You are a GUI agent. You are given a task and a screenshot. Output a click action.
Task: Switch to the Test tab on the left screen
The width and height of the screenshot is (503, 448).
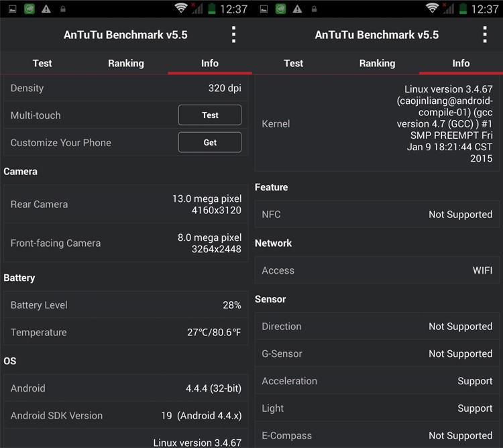42,63
